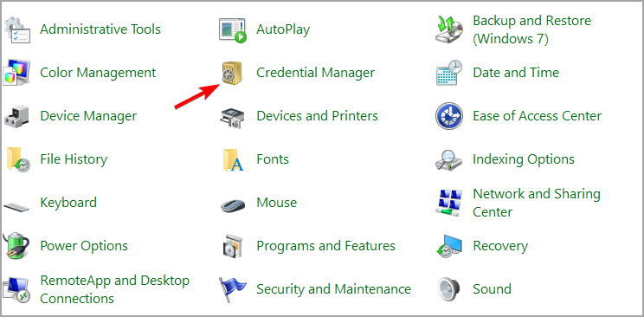This screenshot has height=317, width=644.
Task: Click the File History folder-clock icon
Action: (17, 159)
